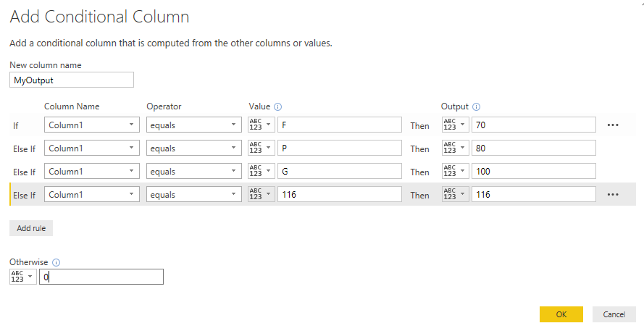This screenshot has height=331, width=644.
Task: Select the Add Conditional Column title text
Action: [x=99, y=17]
